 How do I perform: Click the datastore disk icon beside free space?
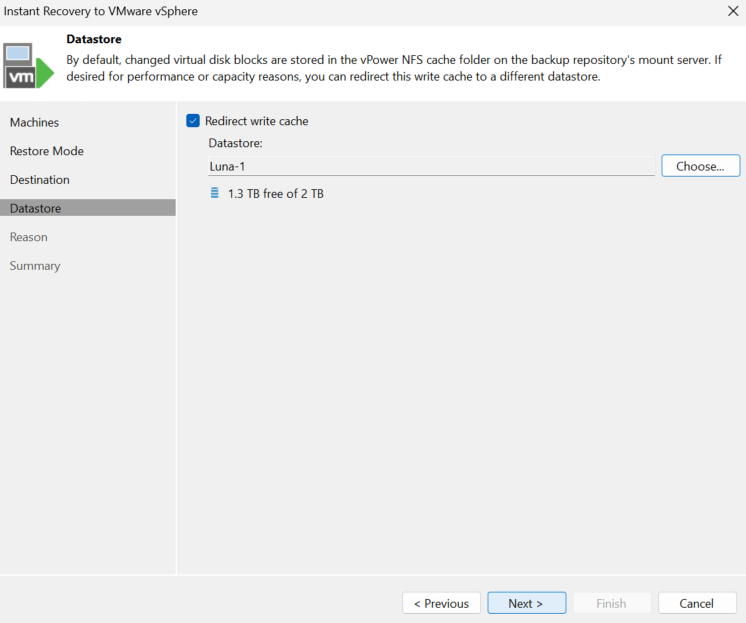[x=215, y=193]
